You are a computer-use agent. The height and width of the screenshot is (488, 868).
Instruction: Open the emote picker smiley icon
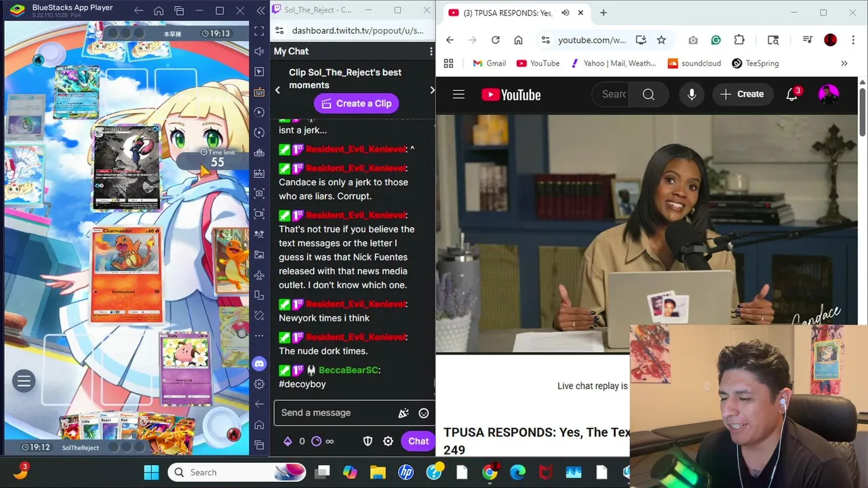coord(424,413)
